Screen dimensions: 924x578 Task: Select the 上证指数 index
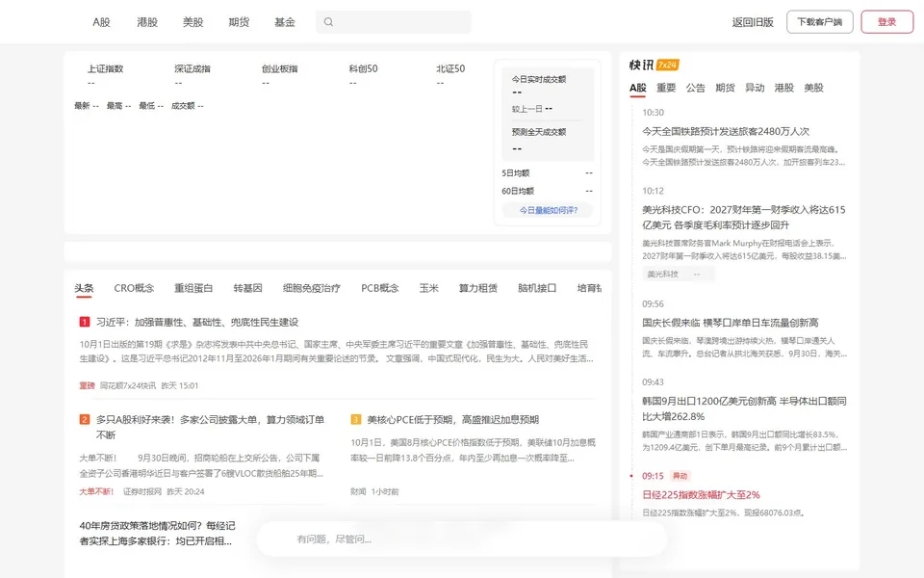(106, 68)
